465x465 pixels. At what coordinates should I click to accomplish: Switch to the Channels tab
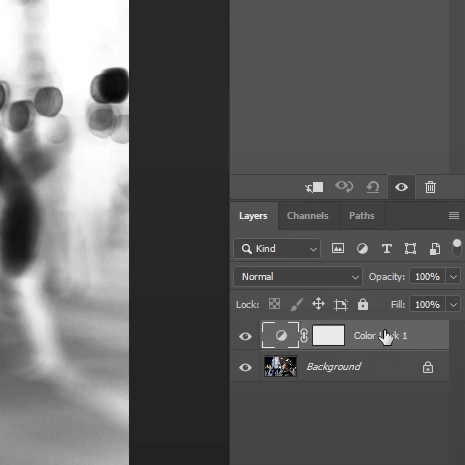pos(308,216)
